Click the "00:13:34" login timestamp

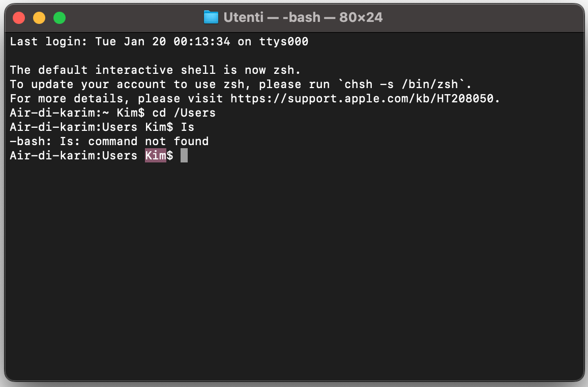click(201, 42)
